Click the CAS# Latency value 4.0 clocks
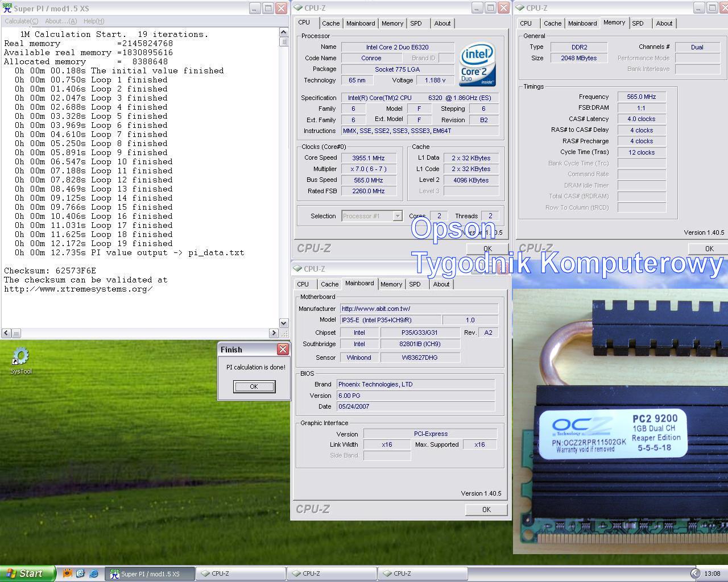Screen dimensions: 728x582 642,119
